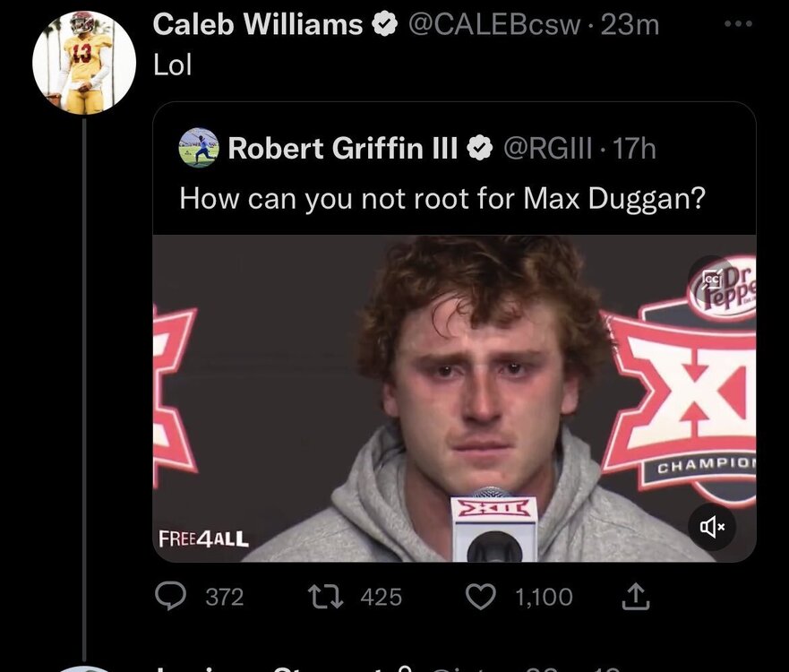Open the quoted tweet text about Max Duggan
This screenshot has height=672, width=789.
point(442,197)
